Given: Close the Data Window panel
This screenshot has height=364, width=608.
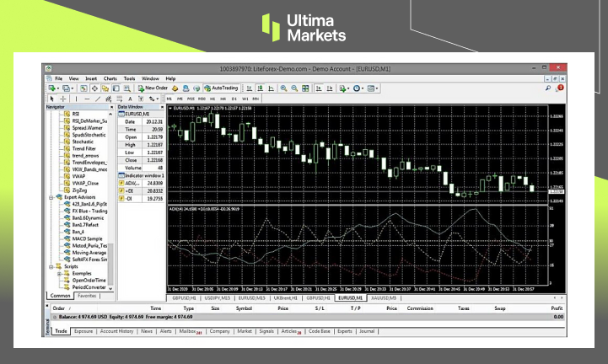Looking at the screenshot, I should 162,107.
